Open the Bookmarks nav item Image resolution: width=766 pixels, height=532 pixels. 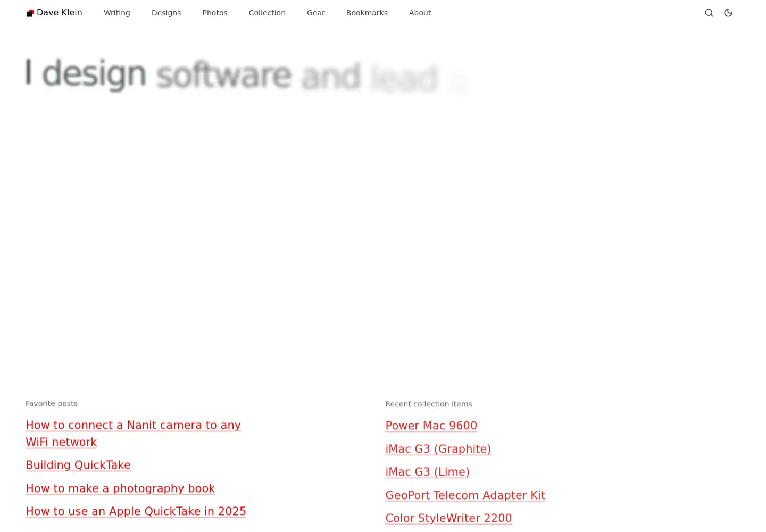coord(367,13)
